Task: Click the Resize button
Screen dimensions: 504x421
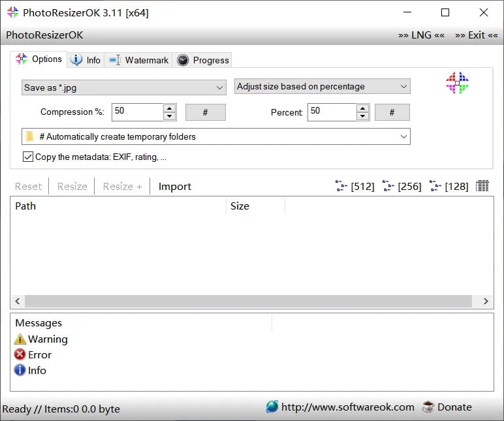Action: click(72, 187)
